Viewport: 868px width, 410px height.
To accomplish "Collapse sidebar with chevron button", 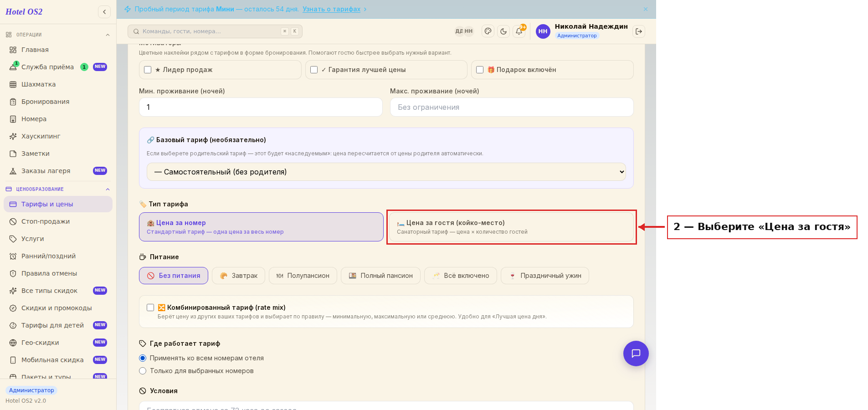I will coord(104,12).
